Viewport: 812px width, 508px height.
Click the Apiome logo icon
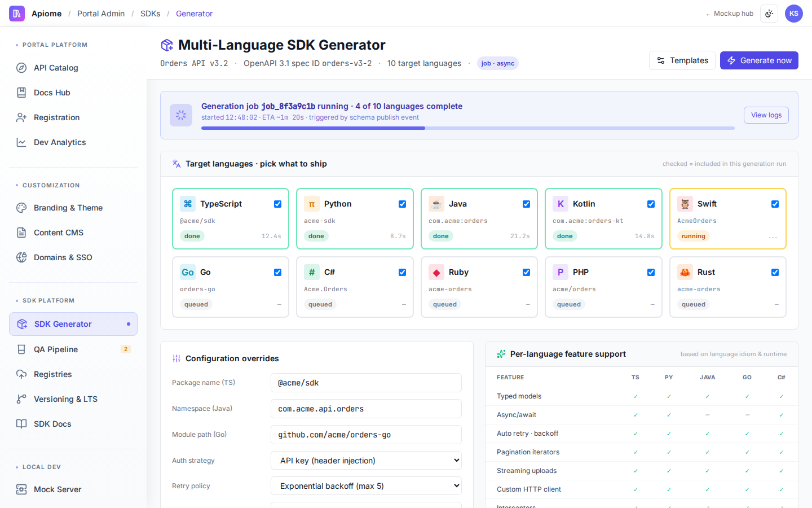tap(17, 14)
